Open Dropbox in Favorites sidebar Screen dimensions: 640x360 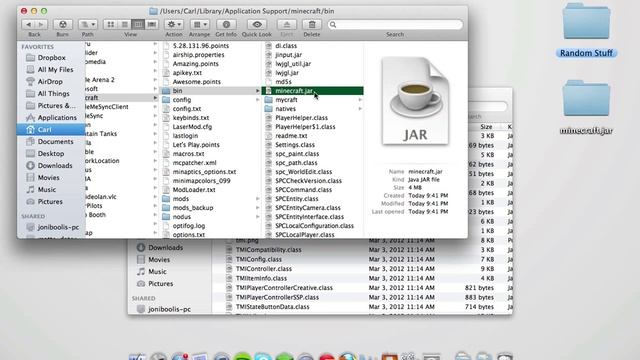pyautogui.click(x=51, y=58)
